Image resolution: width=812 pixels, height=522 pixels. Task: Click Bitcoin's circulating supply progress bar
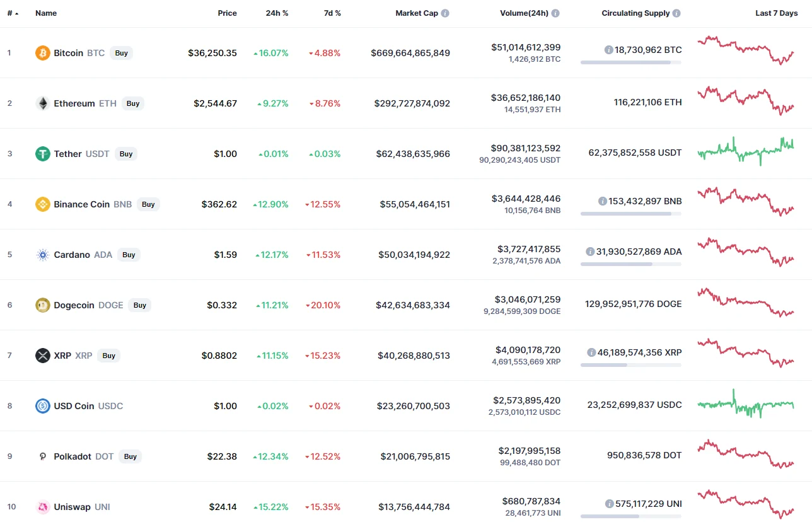[630, 62]
